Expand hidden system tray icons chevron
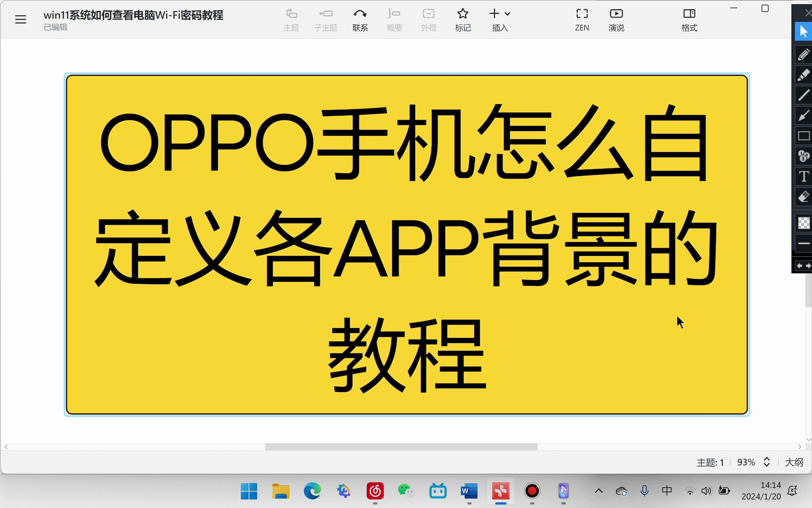The width and height of the screenshot is (812, 508). pyautogui.click(x=599, y=491)
